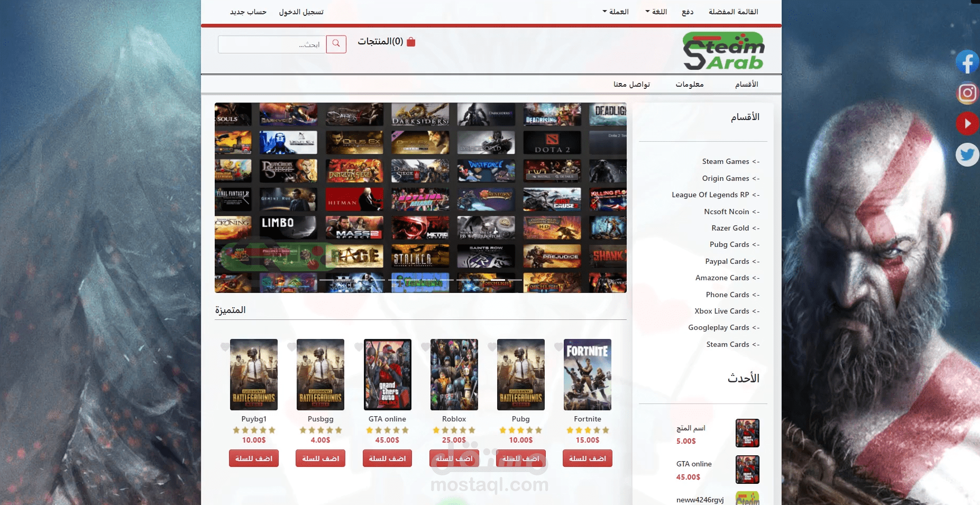Open the العملة currency dropdown

[x=616, y=11]
